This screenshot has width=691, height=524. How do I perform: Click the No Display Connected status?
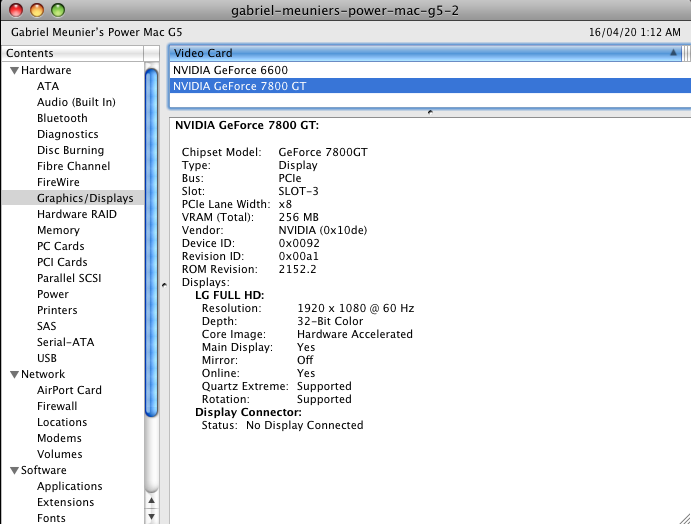pyautogui.click(x=305, y=425)
